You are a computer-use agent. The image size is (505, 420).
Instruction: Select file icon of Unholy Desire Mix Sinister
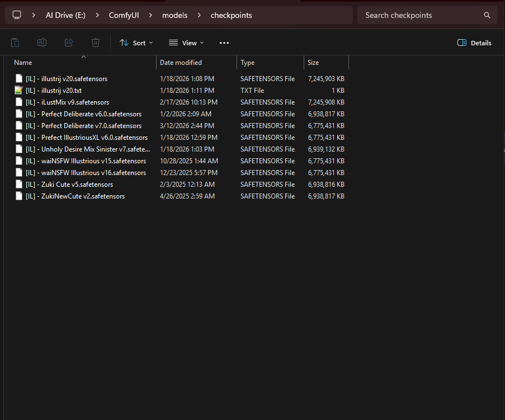pyautogui.click(x=19, y=149)
